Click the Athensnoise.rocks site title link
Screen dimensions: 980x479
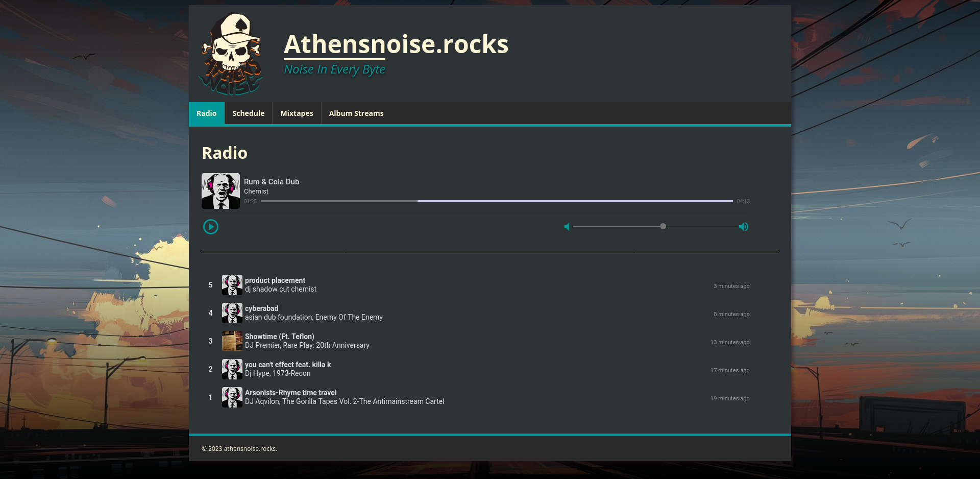click(396, 44)
